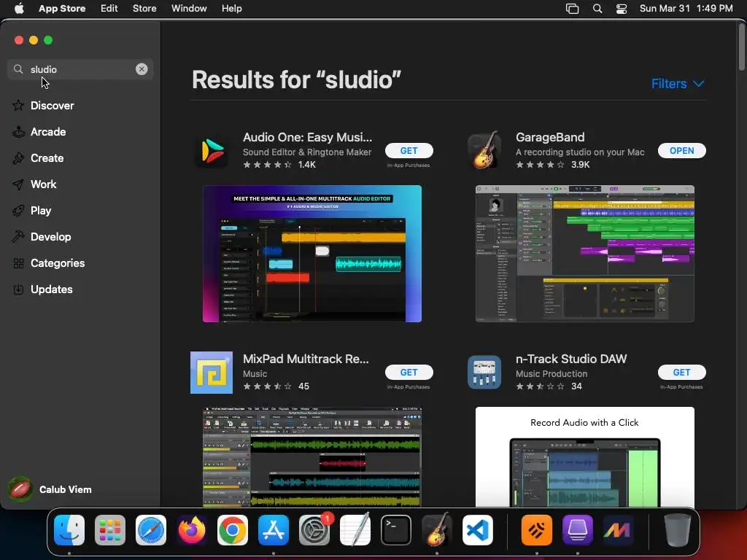Click 'A recording studio on your Mac' subtitle
Image resolution: width=747 pixels, height=560 pixels.
580,152
